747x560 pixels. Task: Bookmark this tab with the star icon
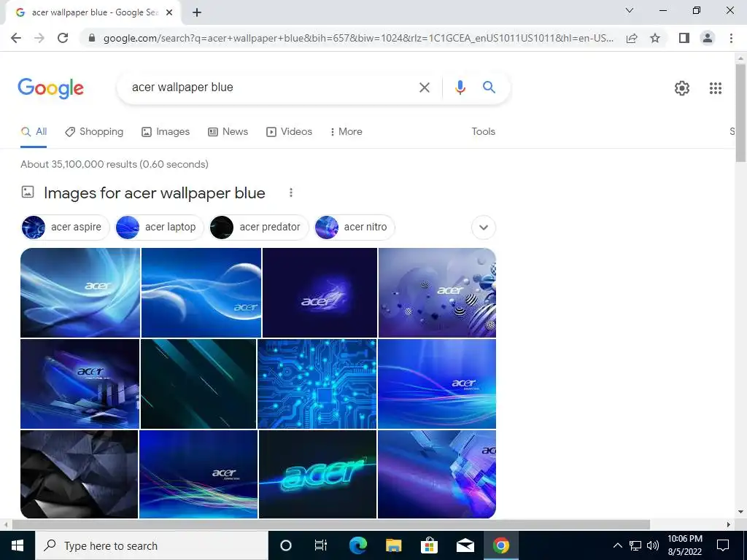655,38
